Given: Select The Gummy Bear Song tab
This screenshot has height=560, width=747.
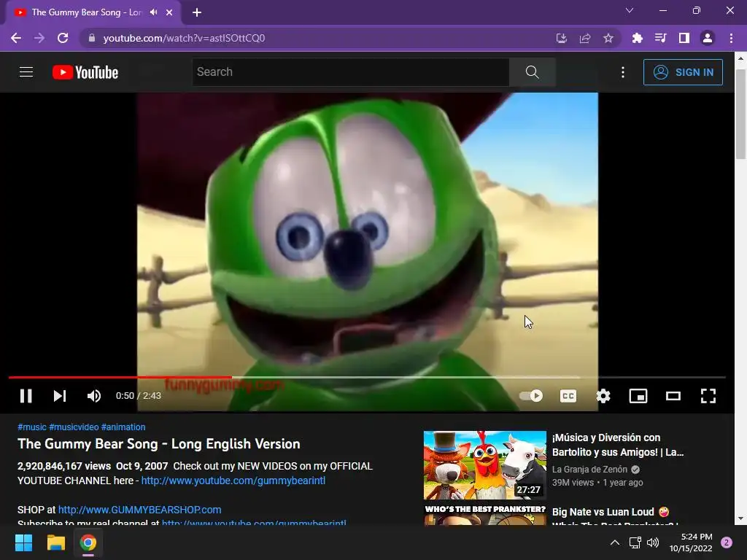Looking at the screenshot, I should tap(86, 12).
